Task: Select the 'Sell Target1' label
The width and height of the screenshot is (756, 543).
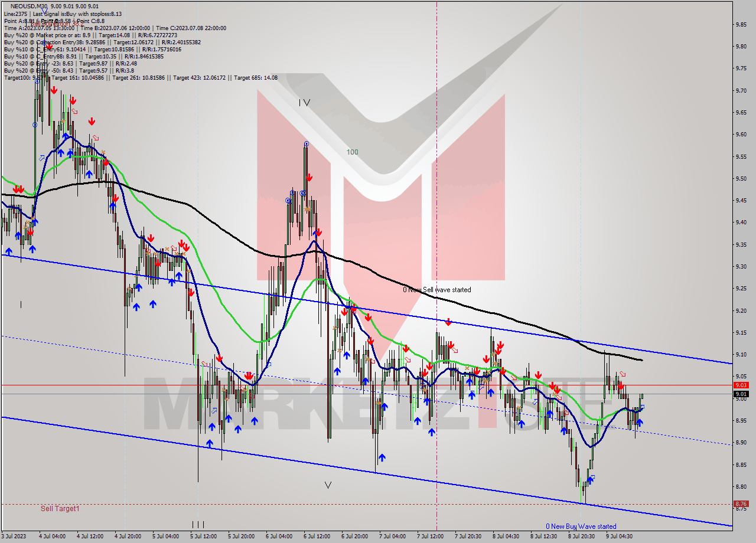Action: tap(60, 508)
